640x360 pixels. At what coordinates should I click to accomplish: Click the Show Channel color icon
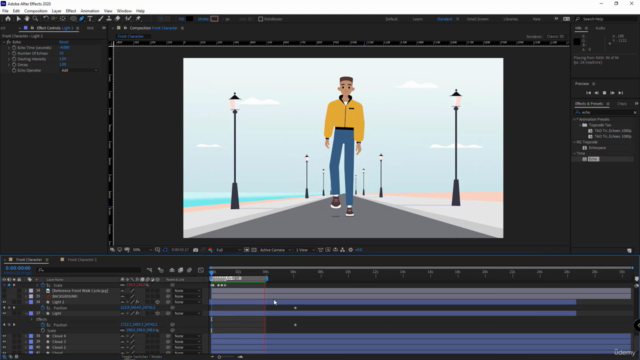(x=210, y=250)
